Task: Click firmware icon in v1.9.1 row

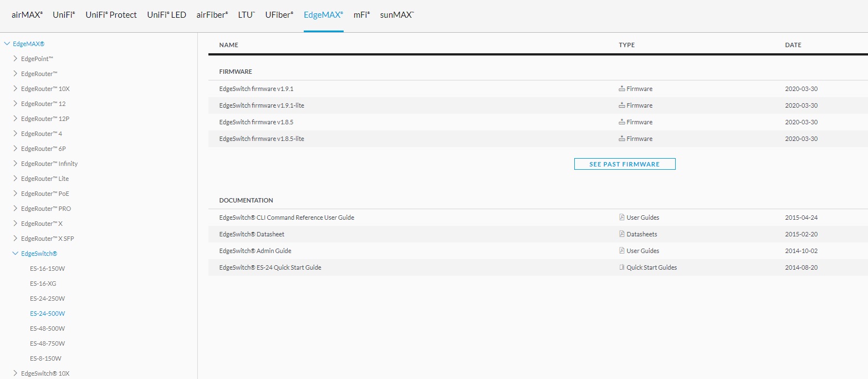Action: point(622,89)
